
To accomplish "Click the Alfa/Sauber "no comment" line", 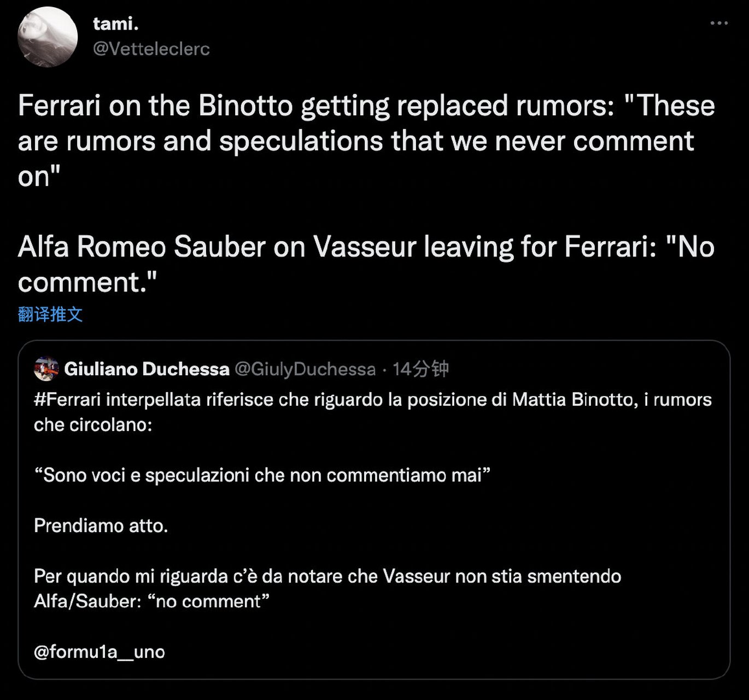I will (x=151, y=602).
